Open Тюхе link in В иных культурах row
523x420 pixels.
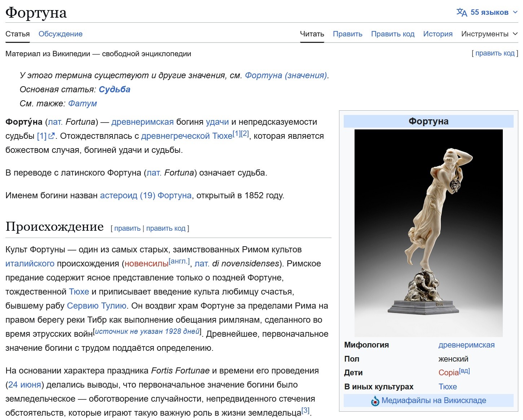448,387
